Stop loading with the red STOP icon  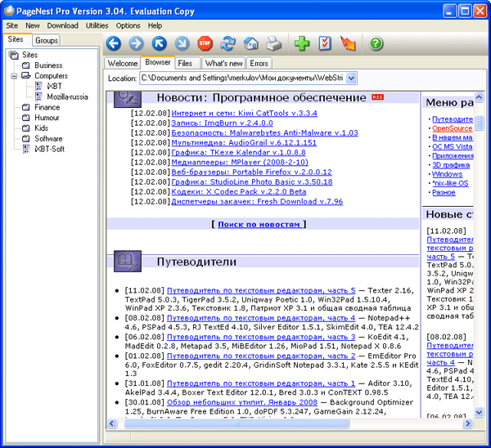point(205,43)
